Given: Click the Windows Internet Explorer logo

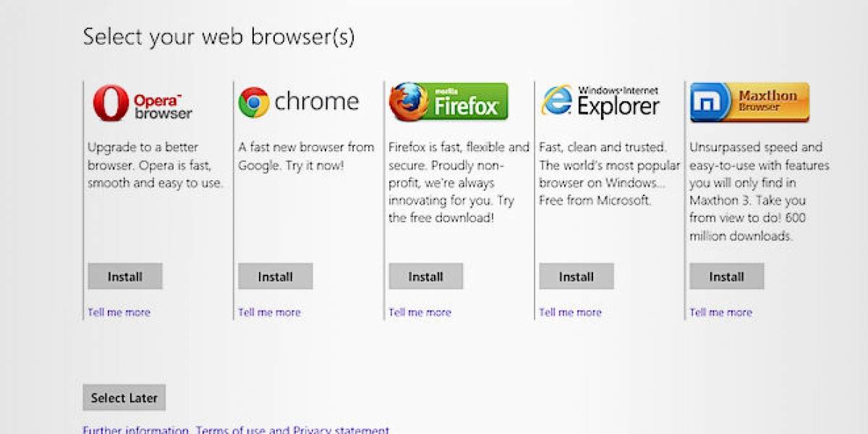Looking at the screenshot, I should coord(600,102).
